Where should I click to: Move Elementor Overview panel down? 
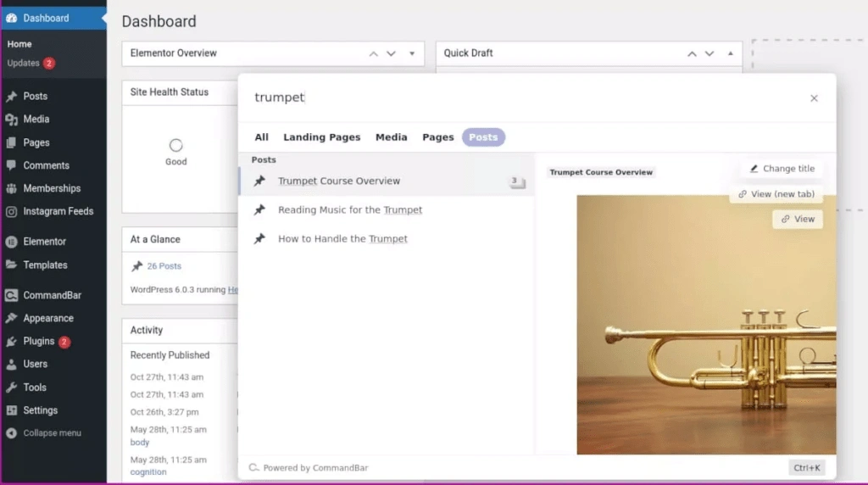click(391, 53)
